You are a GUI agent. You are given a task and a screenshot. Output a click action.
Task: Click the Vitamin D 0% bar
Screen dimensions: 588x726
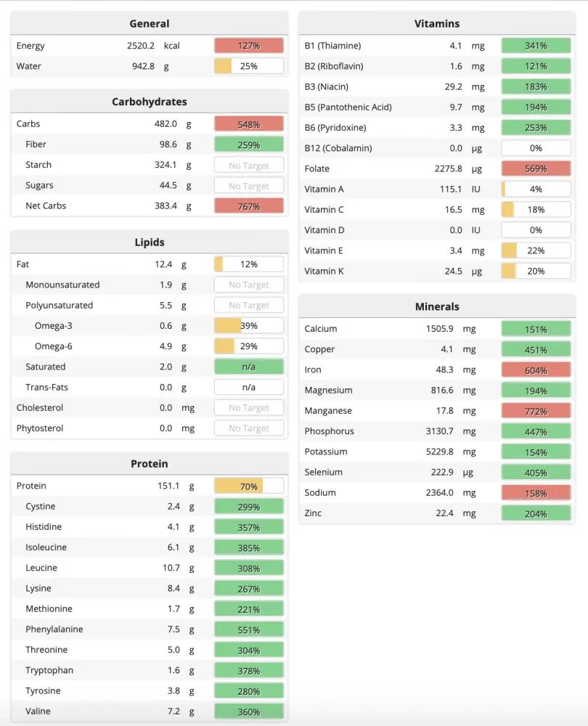[x=536, y=230]
